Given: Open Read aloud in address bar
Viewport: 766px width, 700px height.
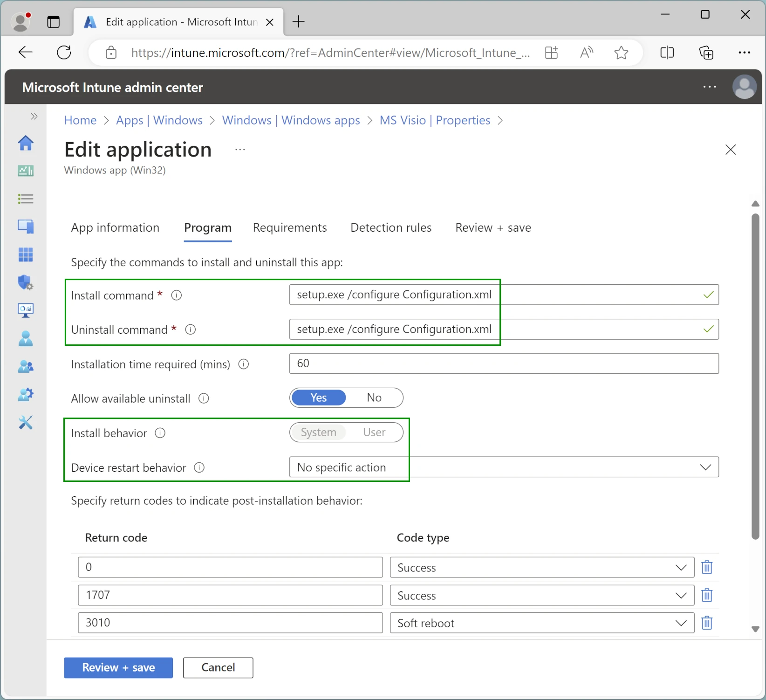Looking at the screenshot, I should tap(587, 53).
